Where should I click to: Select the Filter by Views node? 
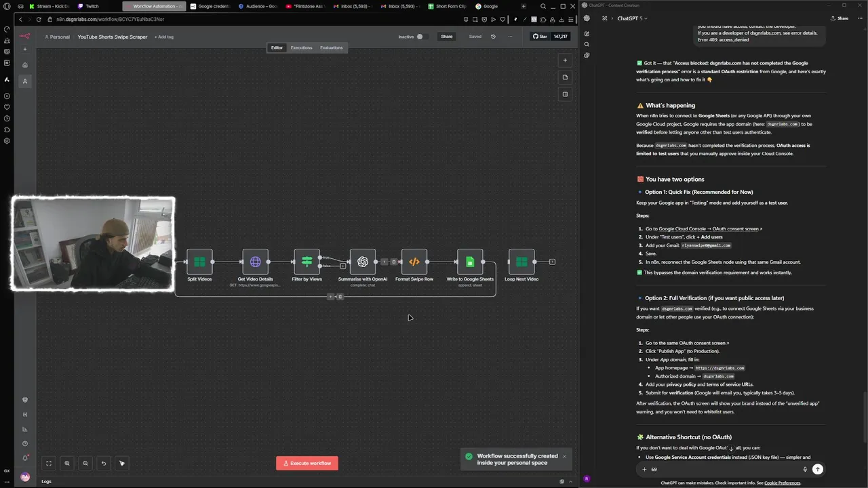pyautogui.click(x=307, y=262)
